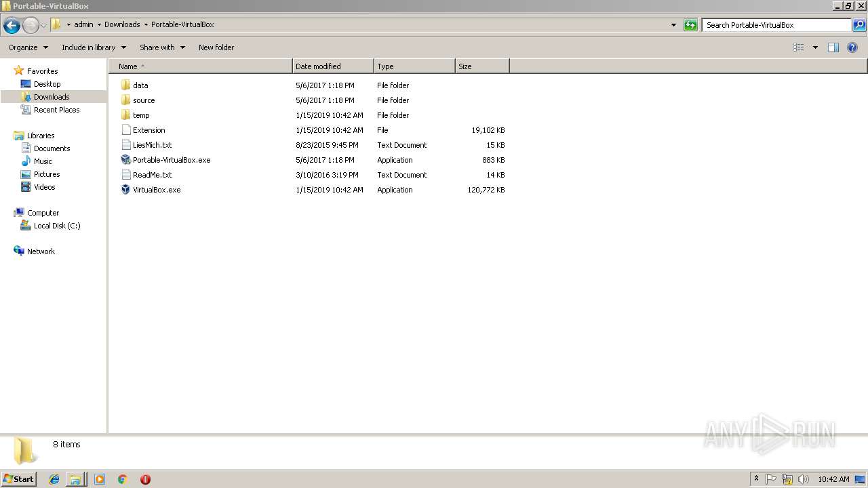Image resolution: width=868 pixels, height=488 pixels.
Task: Click the 'VirtualBox.exe' file name
Action: [x=157, y=190]
